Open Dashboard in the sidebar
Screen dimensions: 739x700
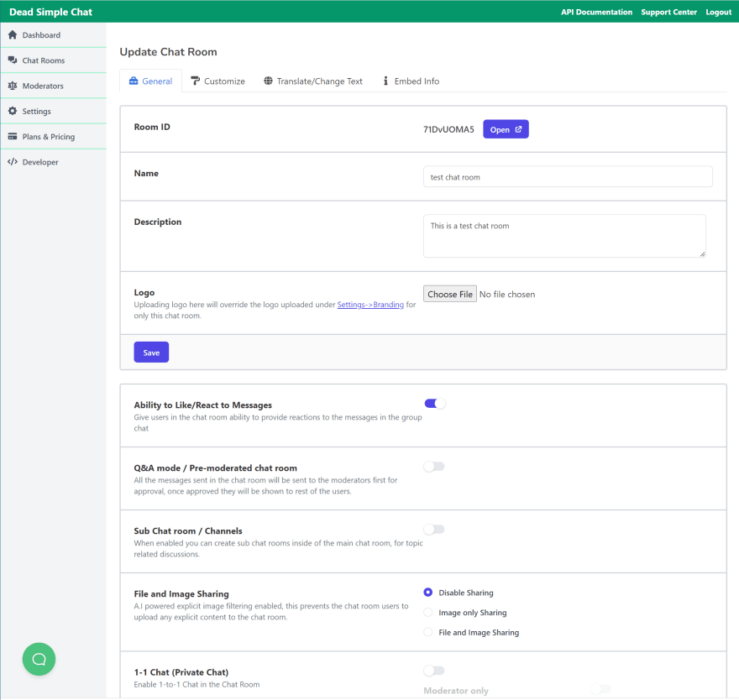[x=53, y=35]
